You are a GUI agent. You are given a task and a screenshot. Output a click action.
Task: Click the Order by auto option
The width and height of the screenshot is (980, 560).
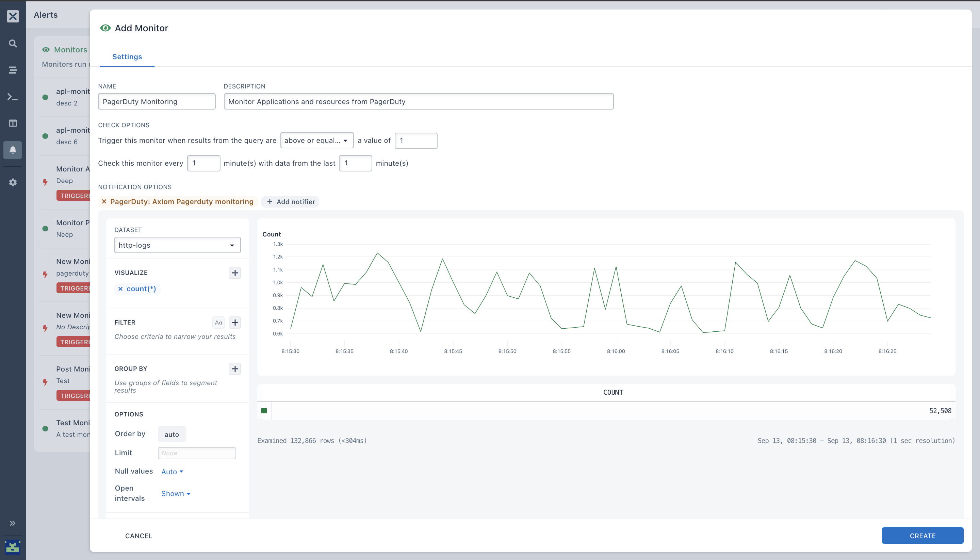[171, 434]
